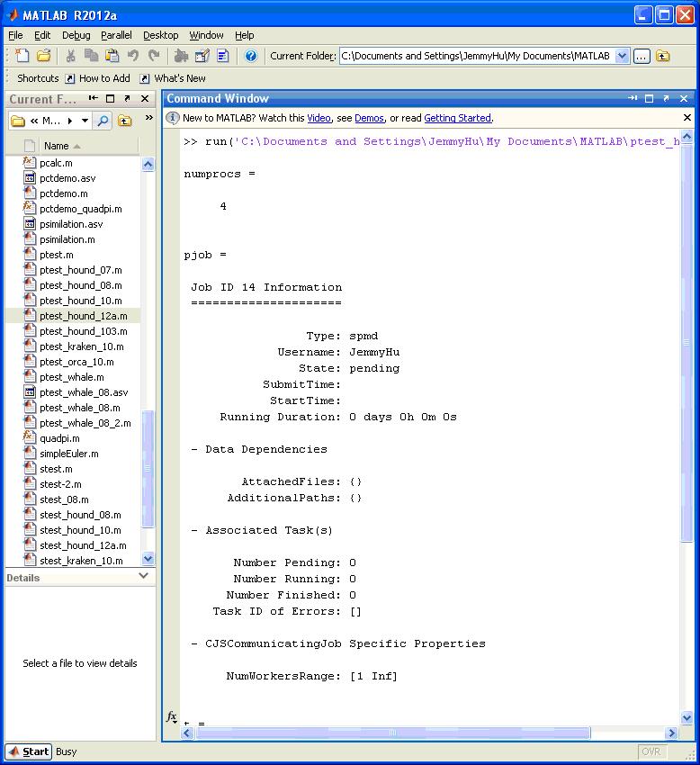Screen dimensions: 700x765
Task: Click search icon in Current Folder panel
Action: (x=103, y=121)
